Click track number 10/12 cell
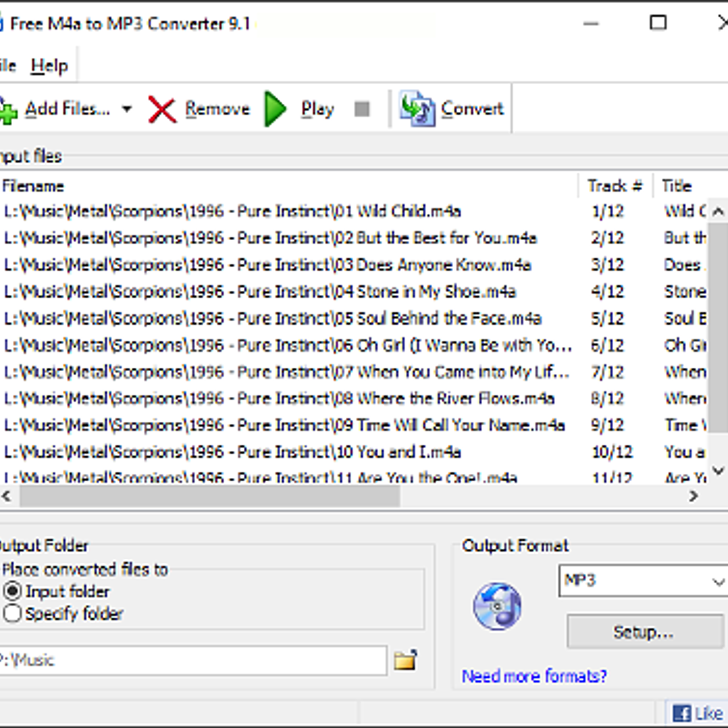 612,453
